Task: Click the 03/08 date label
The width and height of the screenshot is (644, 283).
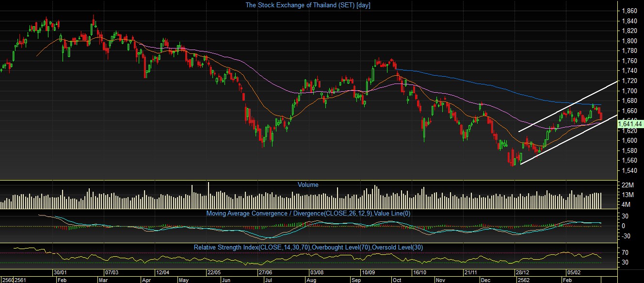Action: (318, 272)
